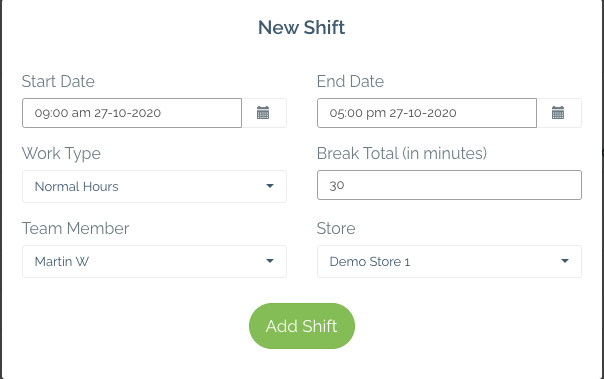Open the End Date calendar picker icon
Image resolution: width=604 pixels, height=379 pixels.
558,113
